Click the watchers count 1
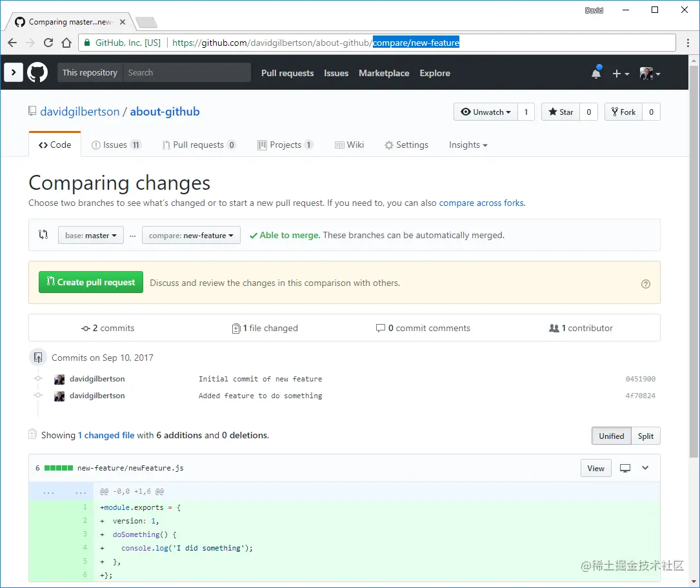This screenshot has height=588, width=700. point(526,112)
